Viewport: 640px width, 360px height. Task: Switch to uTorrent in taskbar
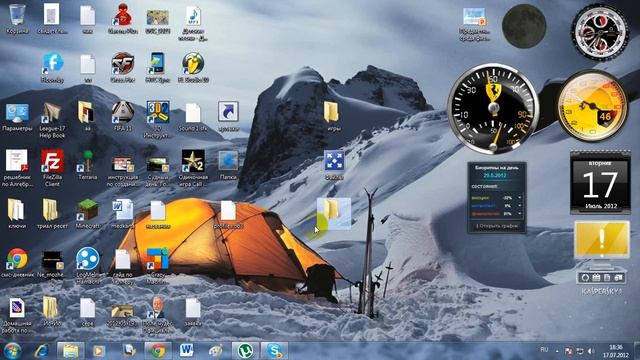245,351
